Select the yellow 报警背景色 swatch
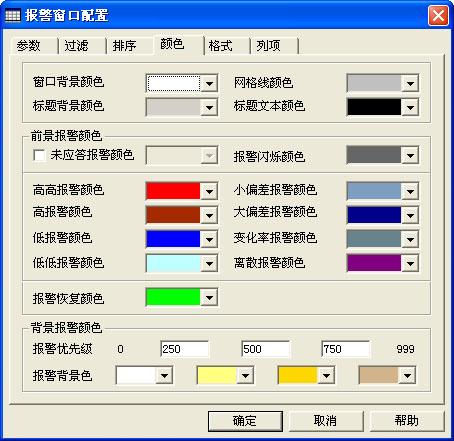The width and height of the screenshot is (454, 441). [x=217, y=375]
